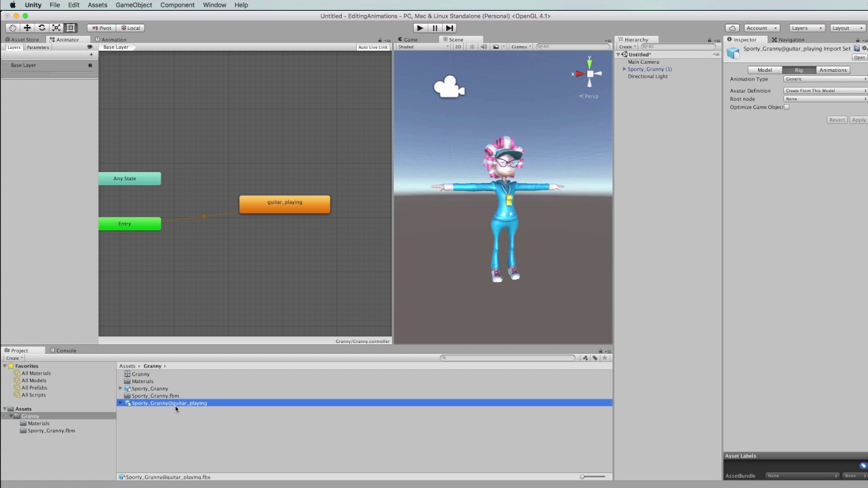Viewport: 868px width, 488px height.
Task: Select the guitar_playing state node
Action: pyautogui.click(x=285, y=204)
